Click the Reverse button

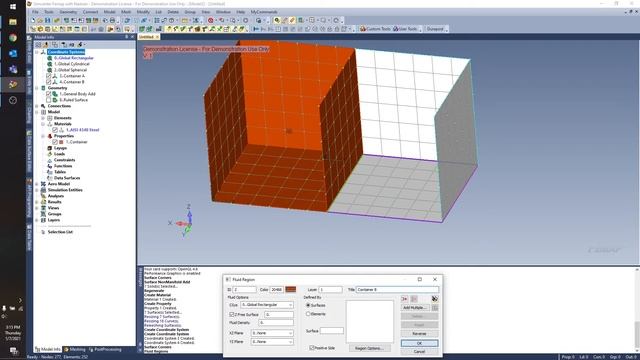420,333
